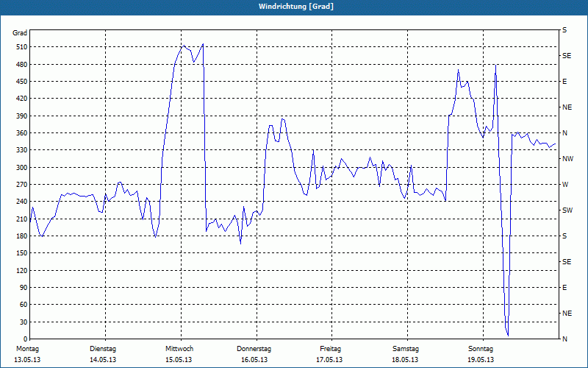Pick the y-axis value '300'

22,168
